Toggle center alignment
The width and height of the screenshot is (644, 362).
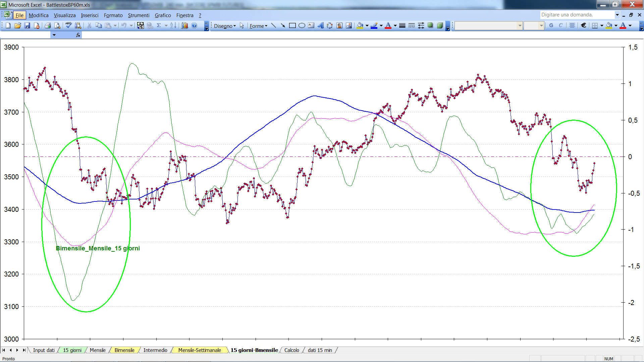tap(572, 25)
